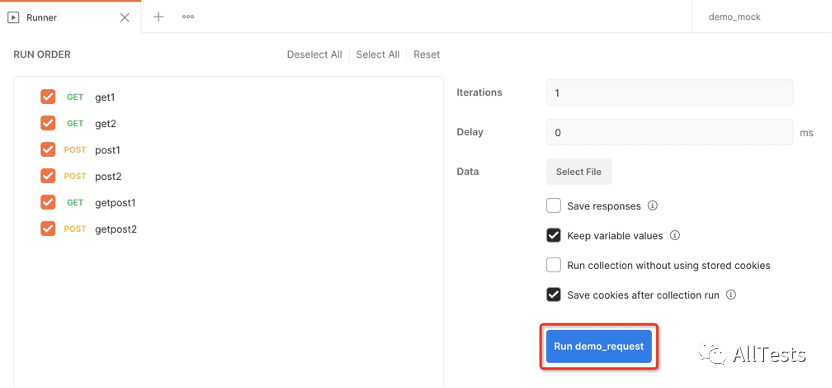This screenshot has width=832, height=388.
Task: Close the Runner tab
Action: click(125, 18)
